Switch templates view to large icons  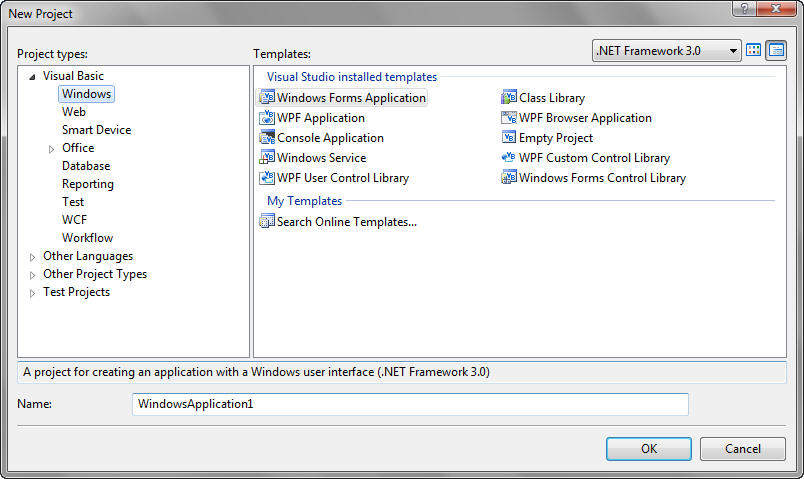tap(755, 50)
